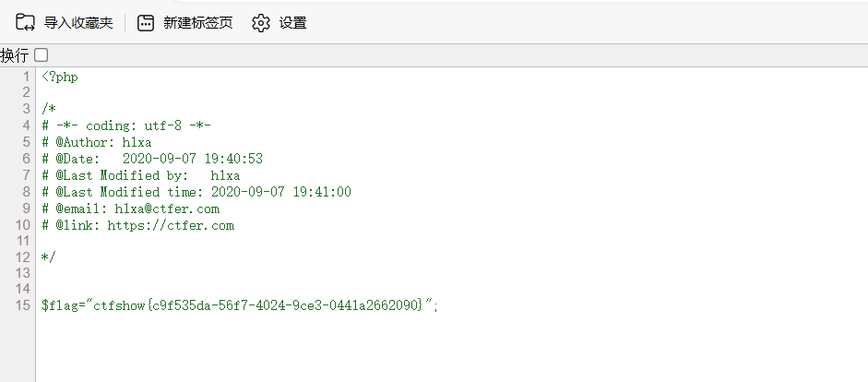Click line number 1 in gutter
The width and height of the screenshot is (868, 382).
coord(26,77)
